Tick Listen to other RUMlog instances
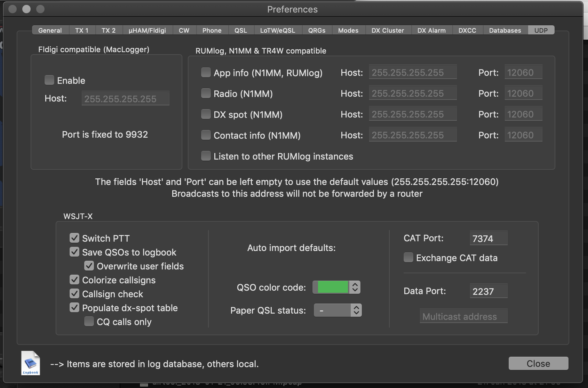The height and width of the screenshot is (388, 588). pos(206,156)
